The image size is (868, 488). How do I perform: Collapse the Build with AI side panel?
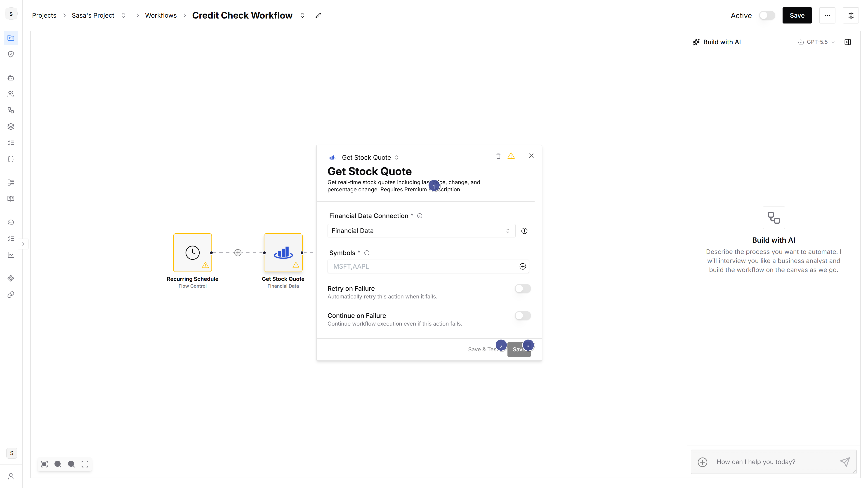(x=848, y=42)
